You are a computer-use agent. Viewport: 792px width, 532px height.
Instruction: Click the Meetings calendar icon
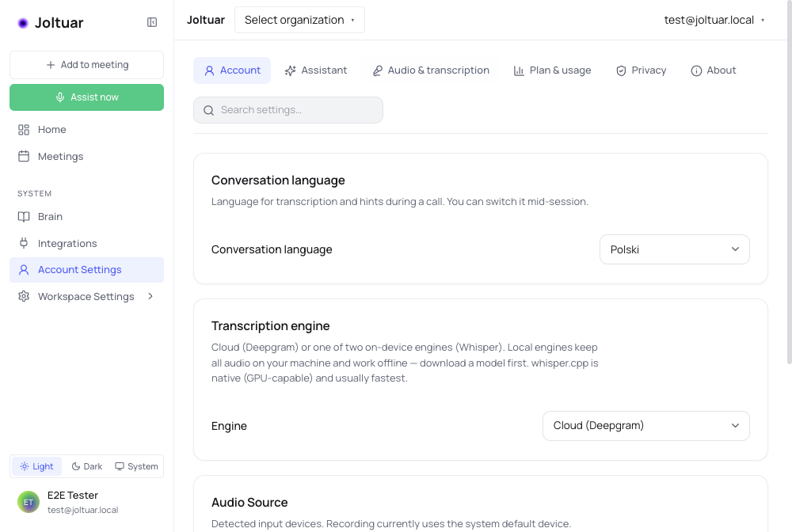click(24, 157)
